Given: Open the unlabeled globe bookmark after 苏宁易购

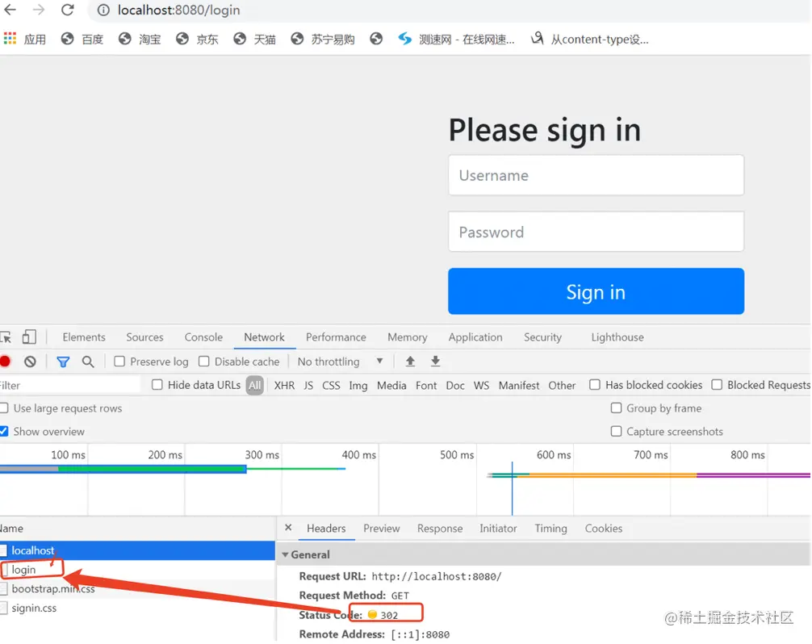Looking at the screenshot, I should [x=376, y=39].
